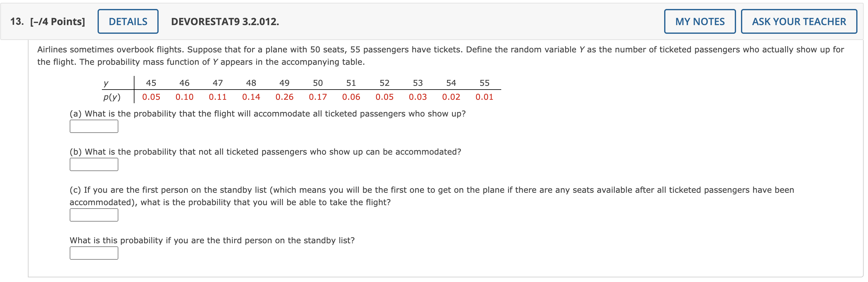Select the DEVORESTAT9 3.2.012 exercise label

[x=224, y=21]
